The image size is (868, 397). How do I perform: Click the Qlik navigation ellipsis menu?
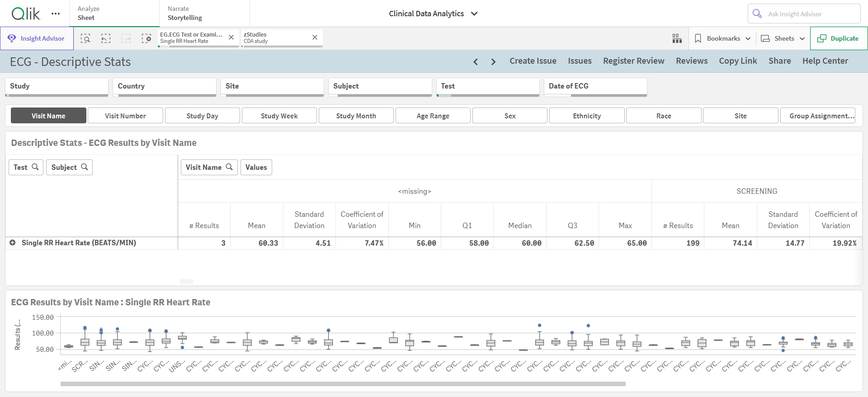(x=56, y=14)
